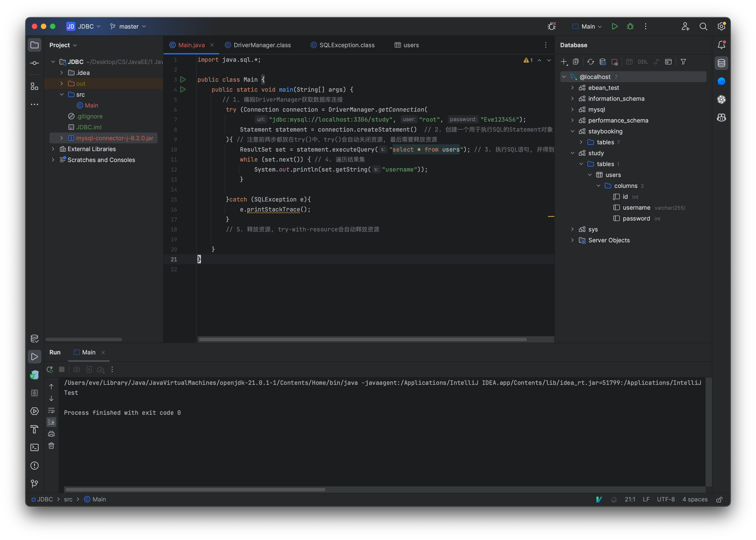Show more tool windows ellipsis
The image size is (756, 540).
(x=34, y=104)
